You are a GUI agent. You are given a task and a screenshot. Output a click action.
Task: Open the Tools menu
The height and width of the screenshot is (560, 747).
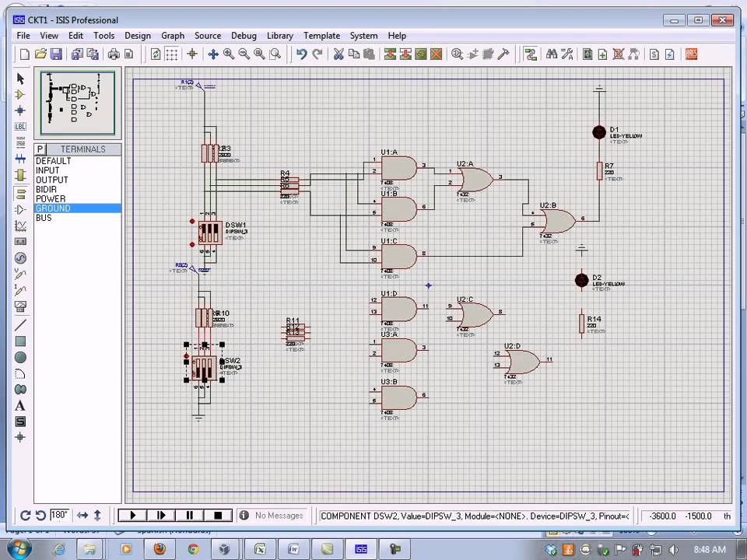pos(103,36)
